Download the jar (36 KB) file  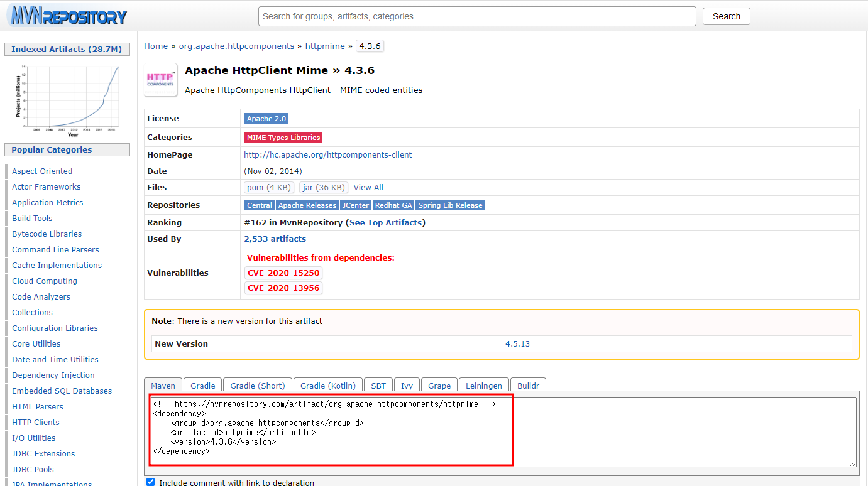[x=324, y=188]
